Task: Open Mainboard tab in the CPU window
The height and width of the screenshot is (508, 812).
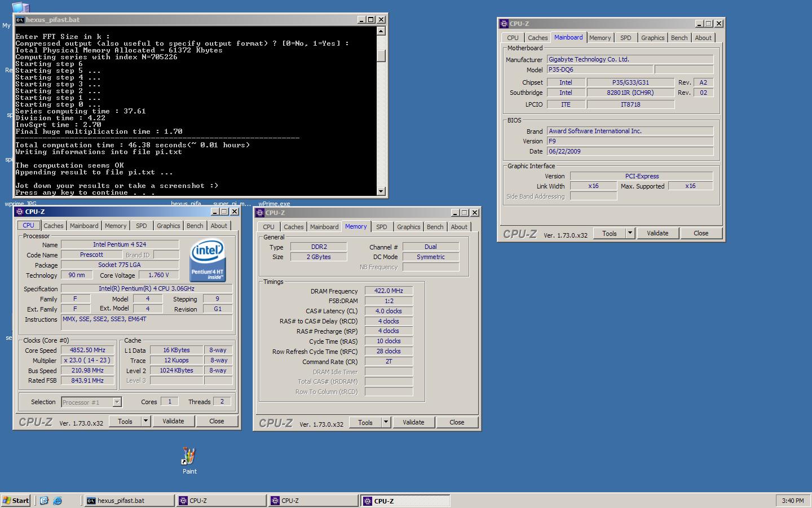Action: (x=84, y=225)
